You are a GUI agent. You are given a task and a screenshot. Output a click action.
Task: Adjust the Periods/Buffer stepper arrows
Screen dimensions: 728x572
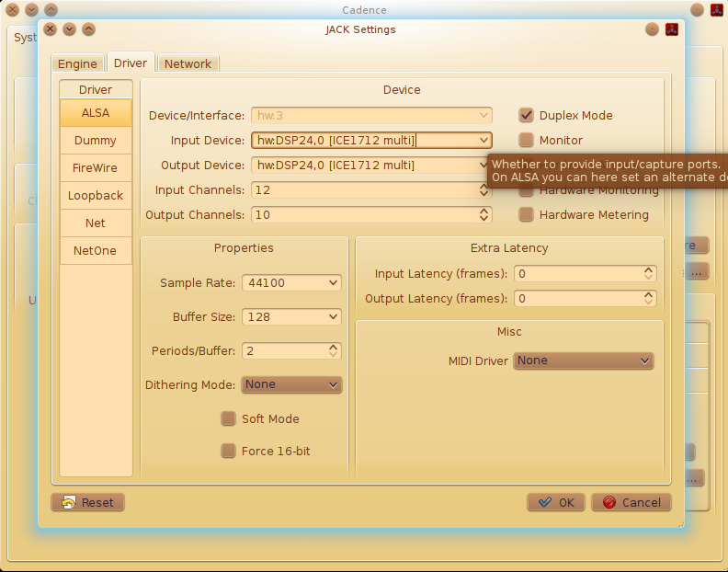click(x=333, y=350)
